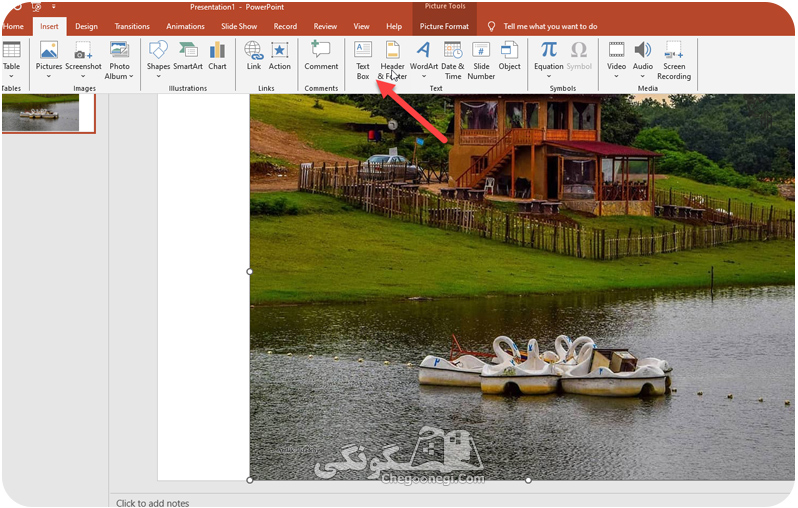Click the Tell me lightbulb icon
Image resolution: width=798 pixels, height=508 pixels.
[491, 26]
